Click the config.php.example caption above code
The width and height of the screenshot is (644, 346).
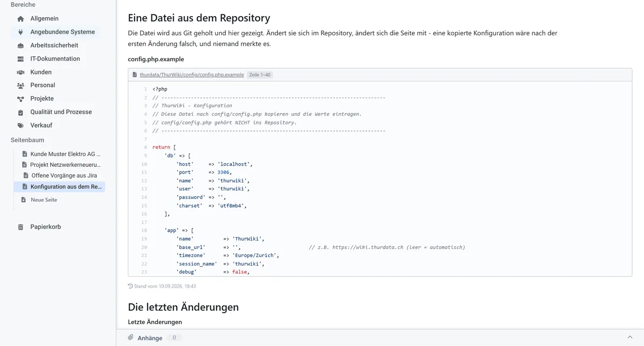pos(156,60)
